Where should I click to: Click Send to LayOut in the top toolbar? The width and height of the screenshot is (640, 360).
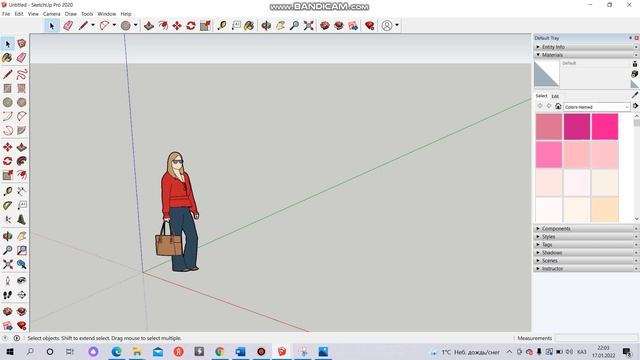[x=353, y=26]
